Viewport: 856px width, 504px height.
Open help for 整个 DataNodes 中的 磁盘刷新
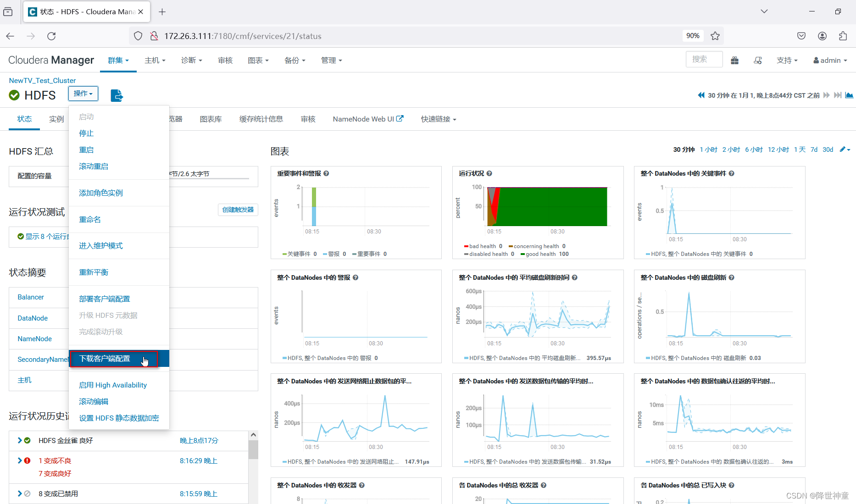coord(731,277)
